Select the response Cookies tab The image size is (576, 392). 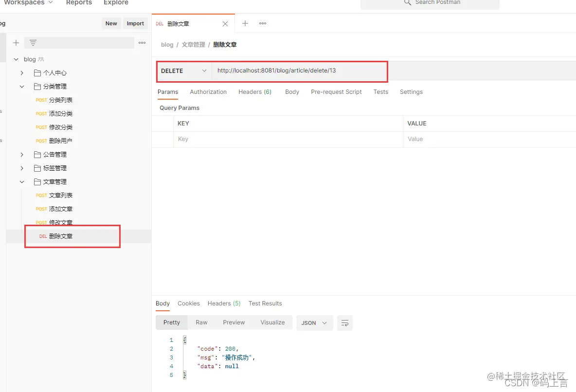click(x=188, y=303)
